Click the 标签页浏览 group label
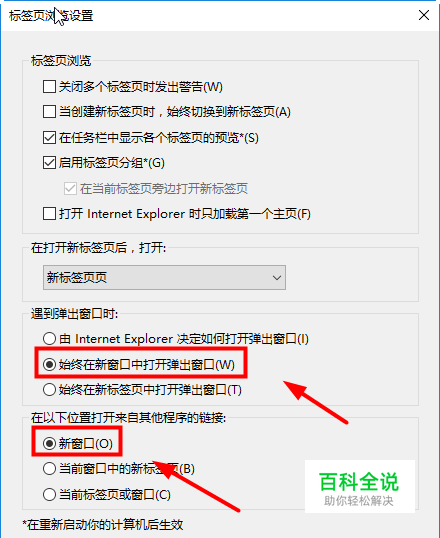 click(61, 61)
